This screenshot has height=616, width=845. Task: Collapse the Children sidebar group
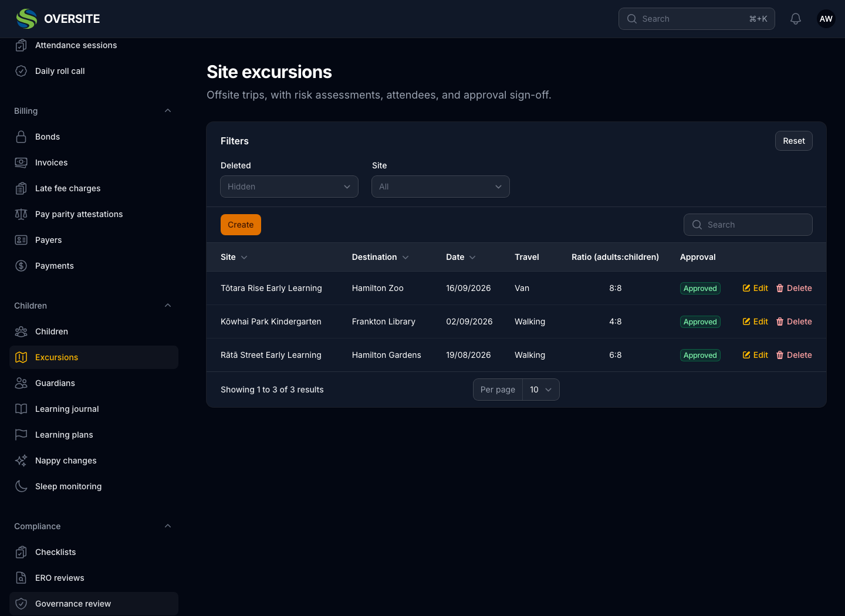click(x=168, y=306)
